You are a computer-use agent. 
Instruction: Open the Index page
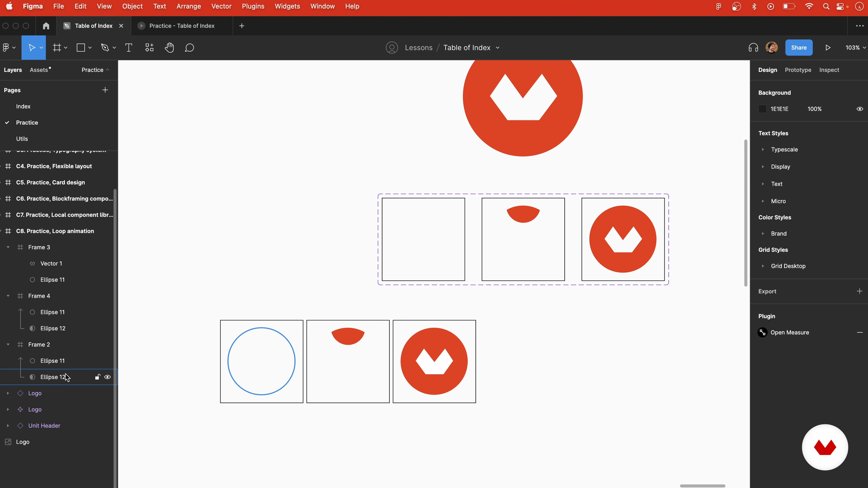pos(23,106)
